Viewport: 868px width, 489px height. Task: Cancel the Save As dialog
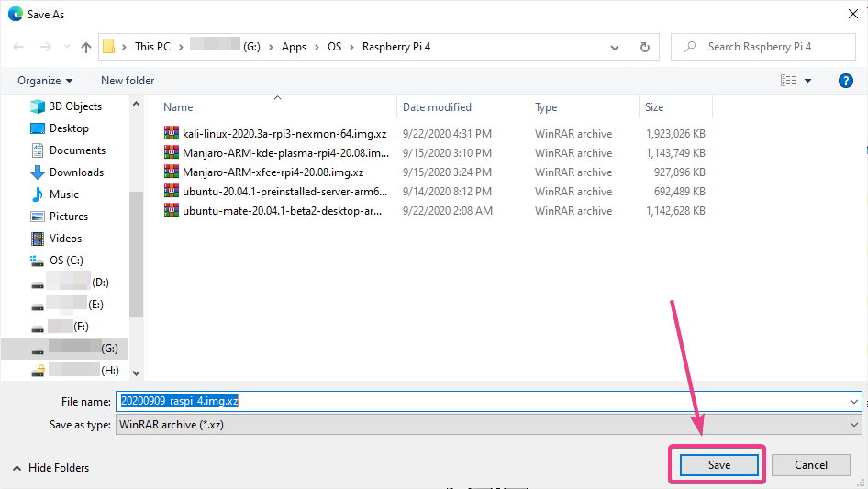(x=810, y=465)
